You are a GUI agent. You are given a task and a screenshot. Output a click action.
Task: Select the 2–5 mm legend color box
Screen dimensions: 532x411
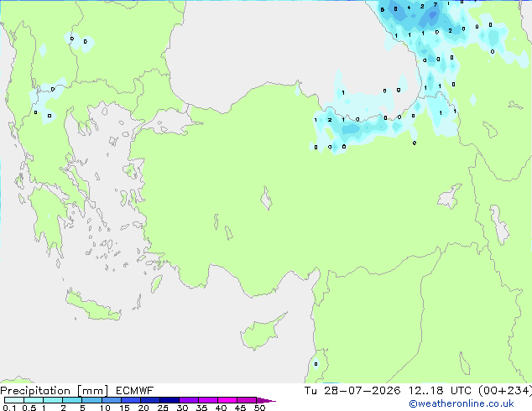[x=72, y=400]
